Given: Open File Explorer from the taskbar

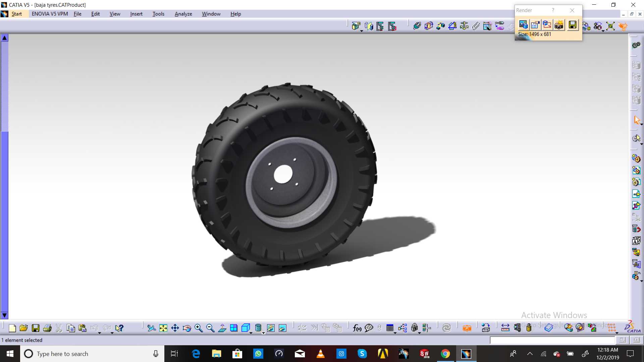Looking at the screenshot, I should coord(216,354).
